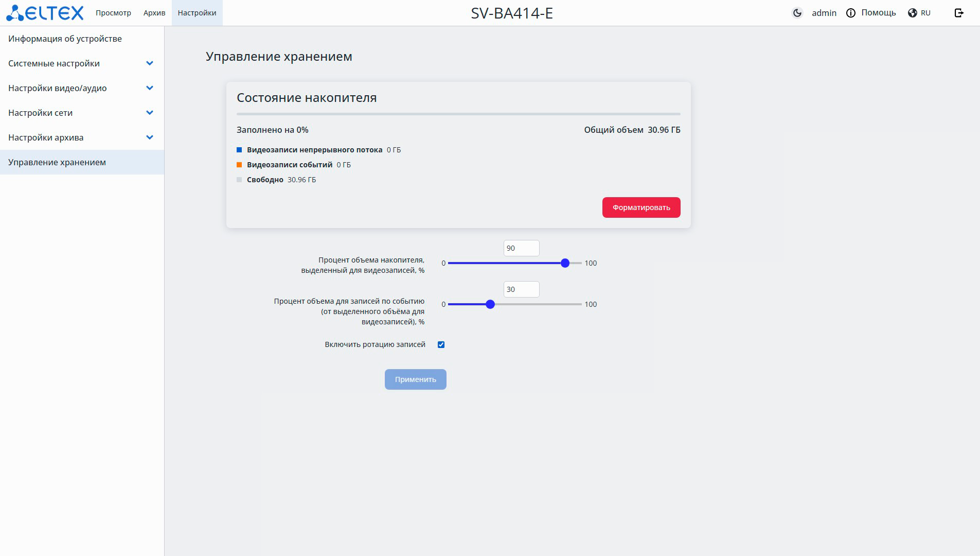980x556 pixels.
Task: Click the ELTEX logo
Action: click(x=45, y=13)
